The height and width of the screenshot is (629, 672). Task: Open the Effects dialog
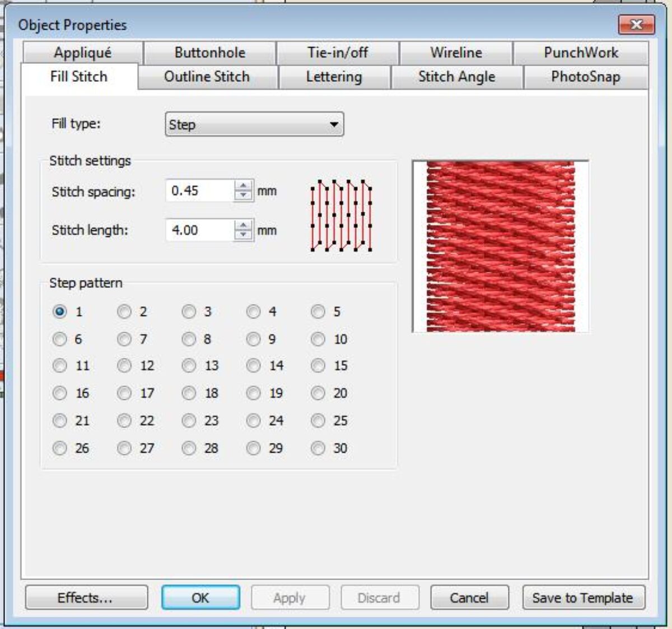[86, 598]
